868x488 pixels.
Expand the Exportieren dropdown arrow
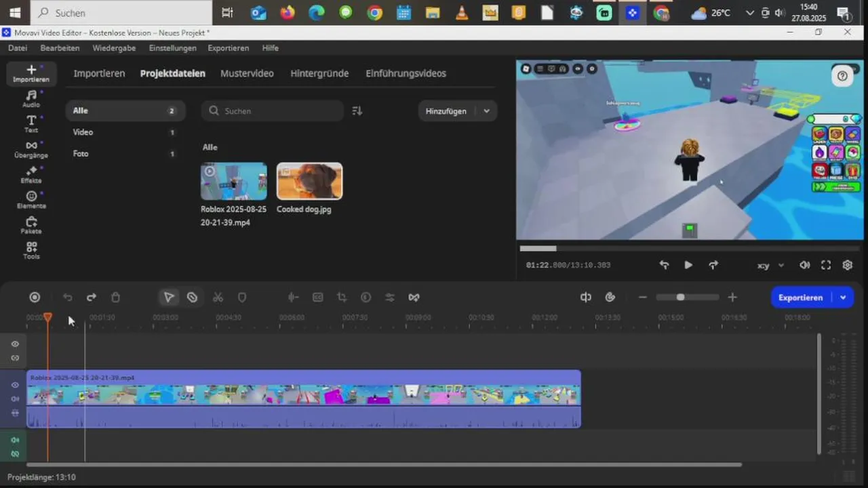pos(843,298)
